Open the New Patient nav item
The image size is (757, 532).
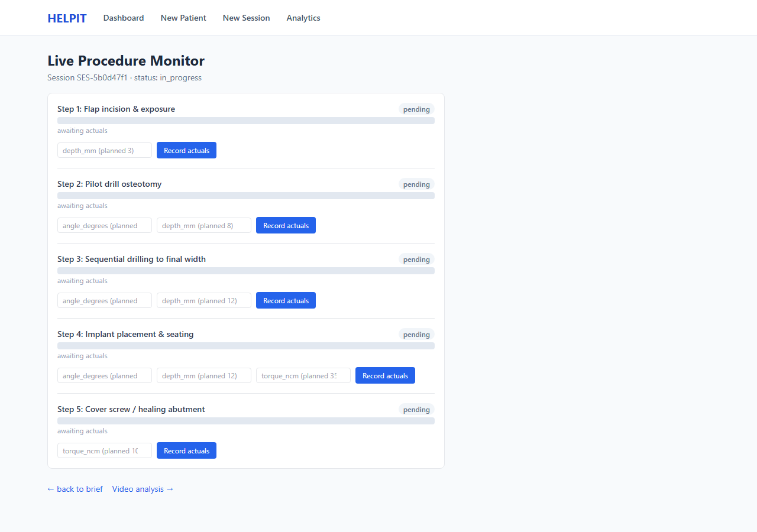[x=183, y=18]
